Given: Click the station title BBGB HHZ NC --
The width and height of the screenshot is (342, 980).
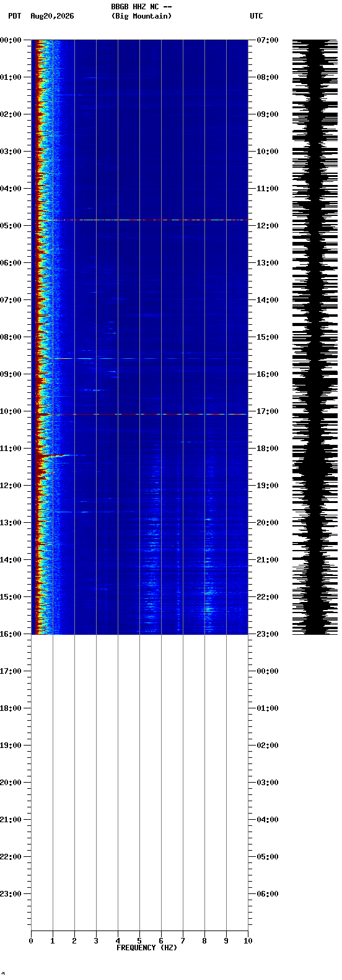Looking at the screenshot, I should (x=141, y=7).
